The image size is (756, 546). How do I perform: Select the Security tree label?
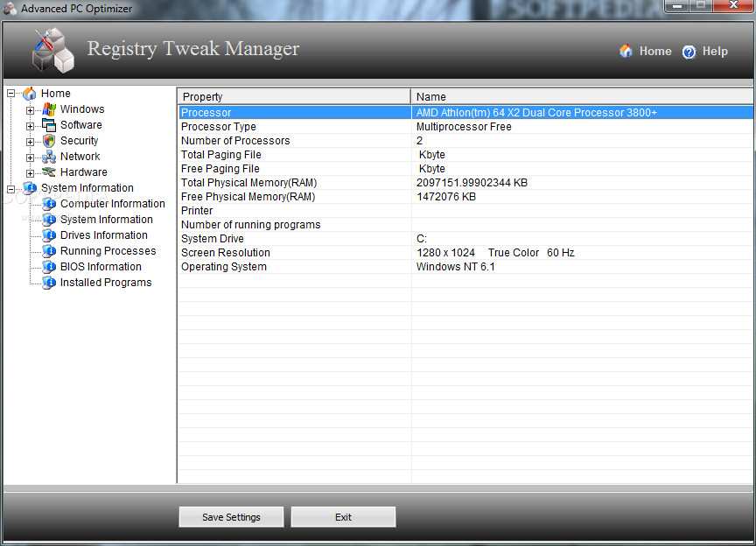tap(79, 140)
